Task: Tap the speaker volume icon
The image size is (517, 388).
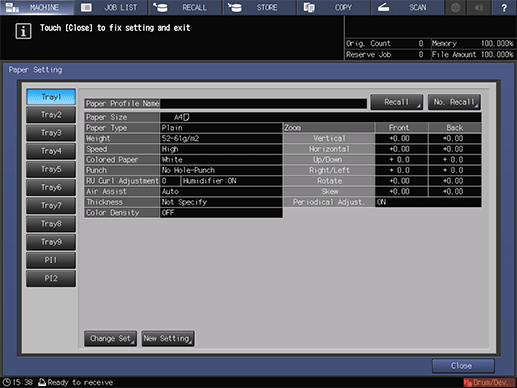Action: pyautogui.click(x=479, y=7)
